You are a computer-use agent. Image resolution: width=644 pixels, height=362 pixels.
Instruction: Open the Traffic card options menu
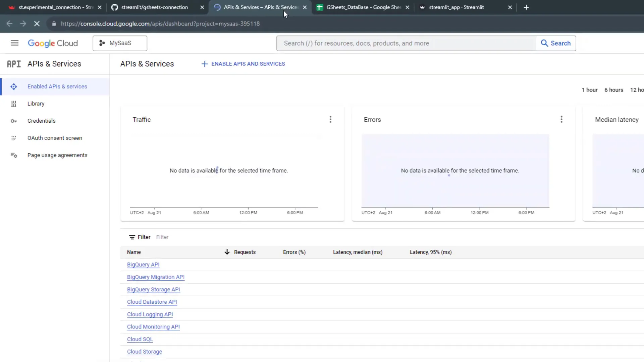pyautogui.click(x=330, y=119)
